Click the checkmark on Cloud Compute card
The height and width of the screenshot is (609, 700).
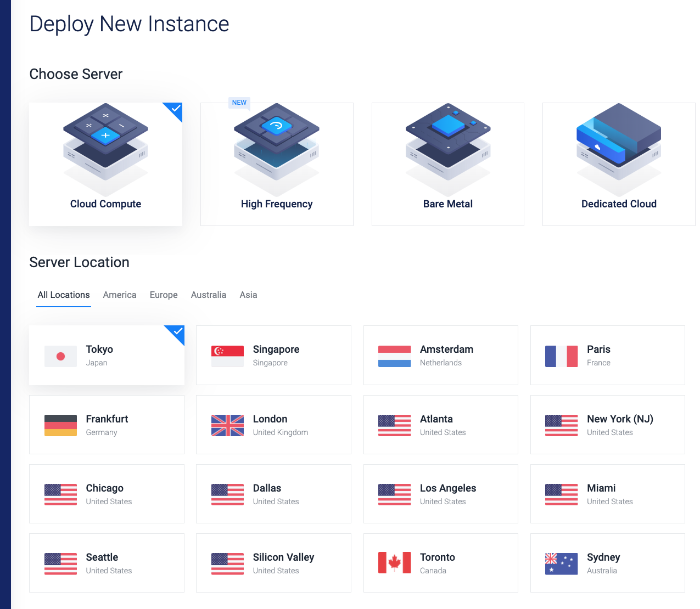pyautogui.click(x=176, y=109)
